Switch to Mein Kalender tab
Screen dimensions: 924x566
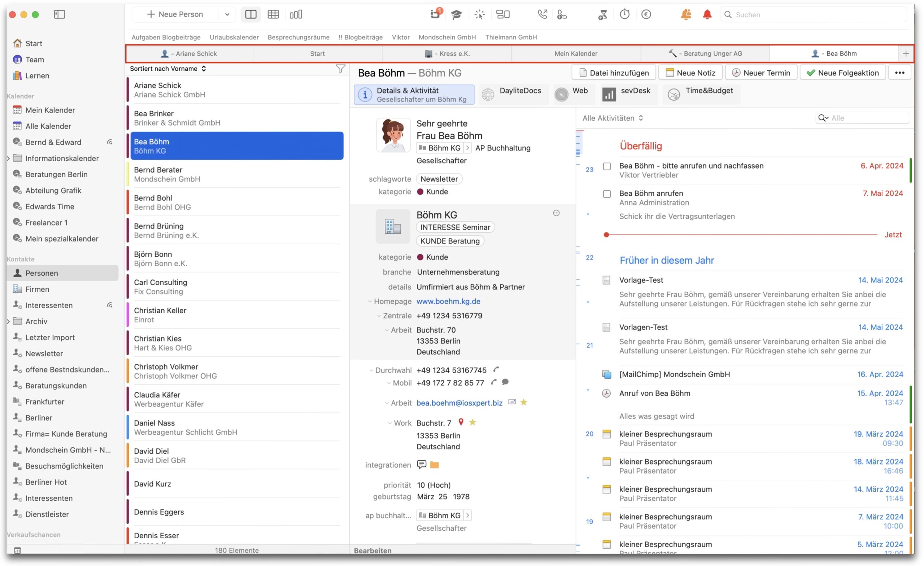[576, 53]
